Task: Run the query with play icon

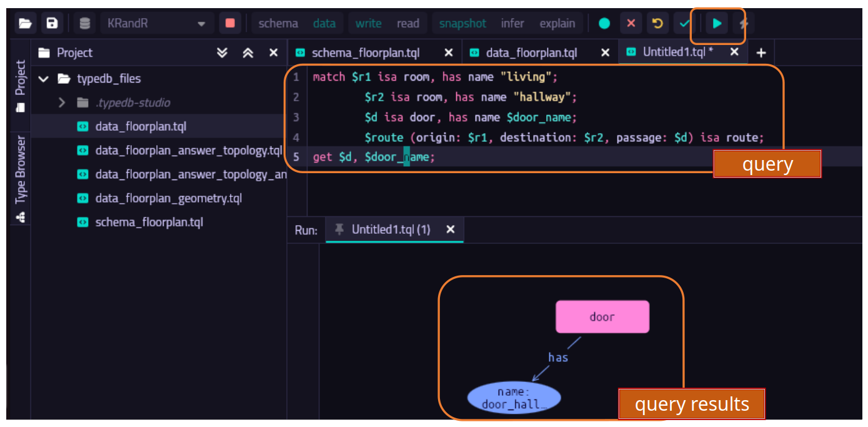Action: [717, 24]
